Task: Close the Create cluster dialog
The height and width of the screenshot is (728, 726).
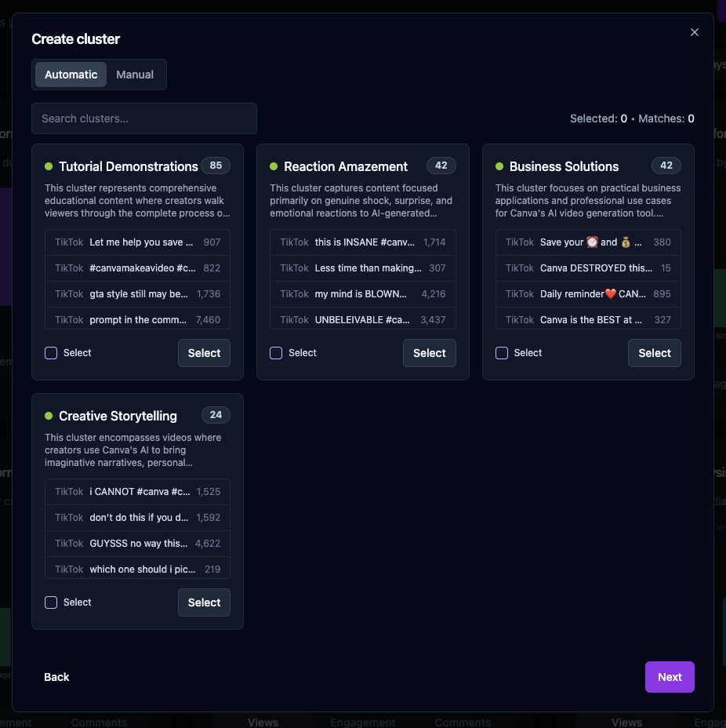Action: (694, 32)
